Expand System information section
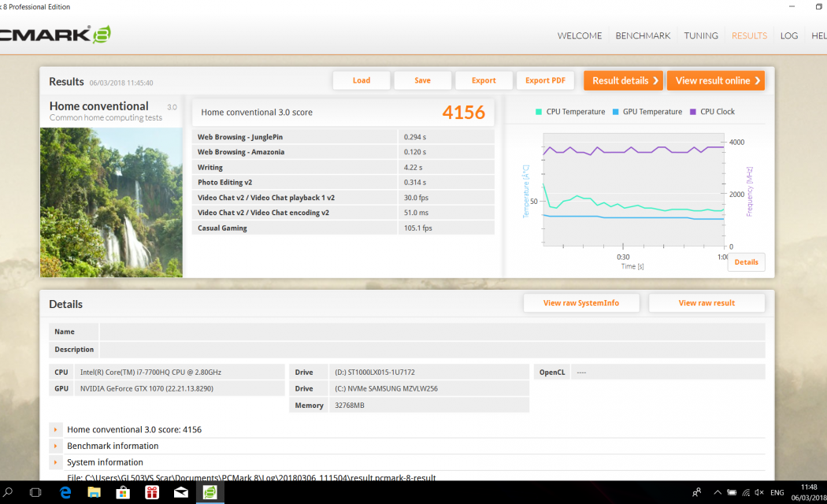This screenshot has height=504, width=827. pyautogui.click(x=55, y=462)
